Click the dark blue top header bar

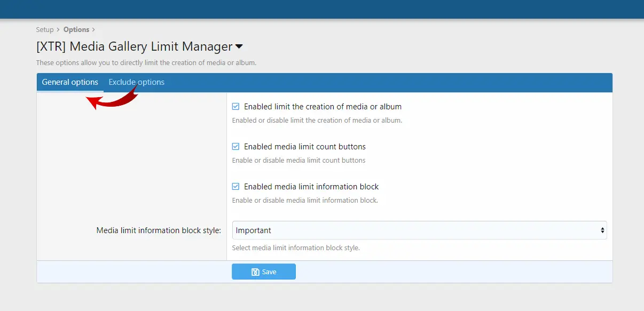point(322,9)
